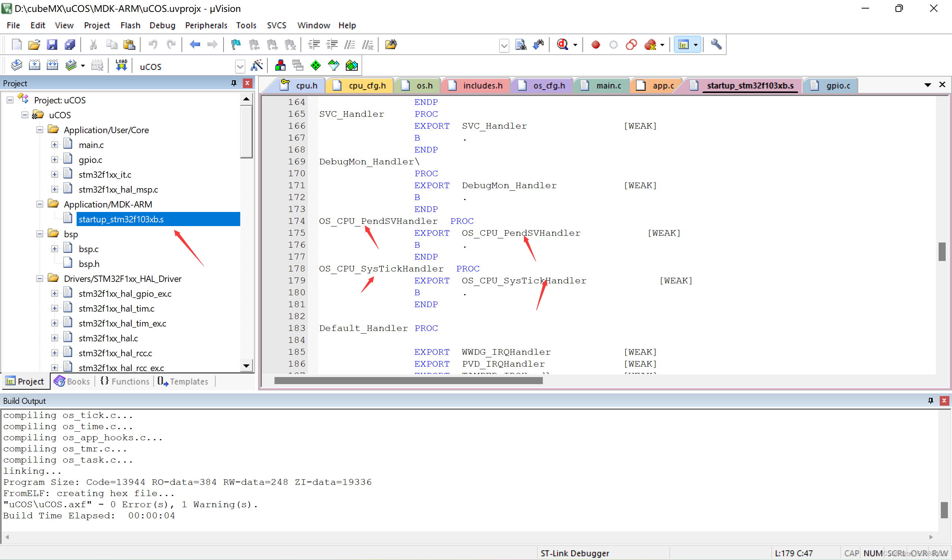
Task: Click Project tree scroll down arrow
Action: [x=246, y=366]
